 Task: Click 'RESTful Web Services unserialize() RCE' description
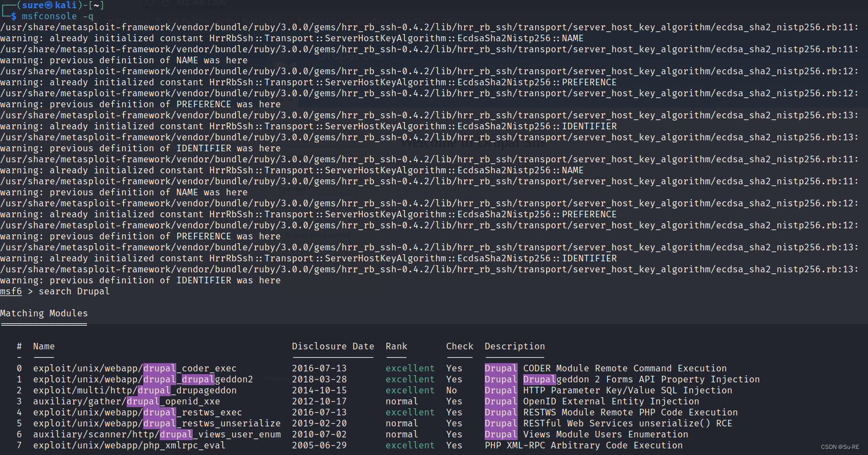(628, 423)
